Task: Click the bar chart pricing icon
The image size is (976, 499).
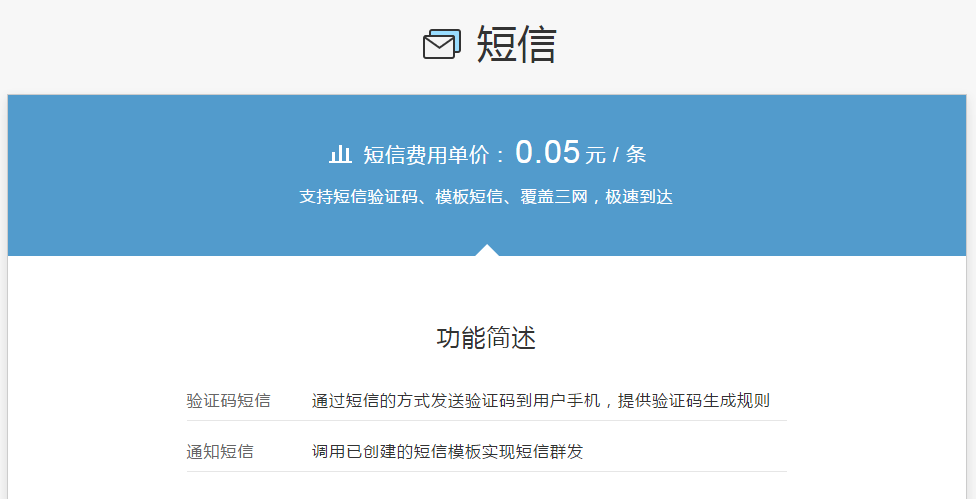Action: coord(340,154)
